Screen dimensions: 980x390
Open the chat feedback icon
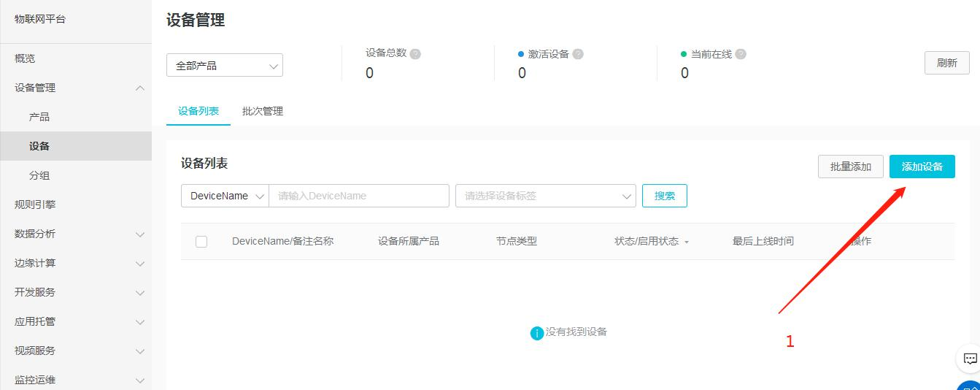970,359
